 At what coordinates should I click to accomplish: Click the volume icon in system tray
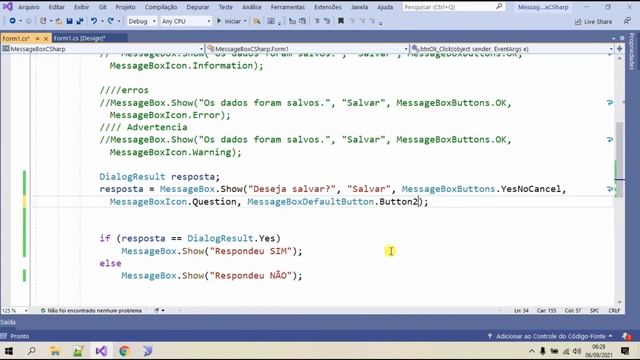click(577, 351)
